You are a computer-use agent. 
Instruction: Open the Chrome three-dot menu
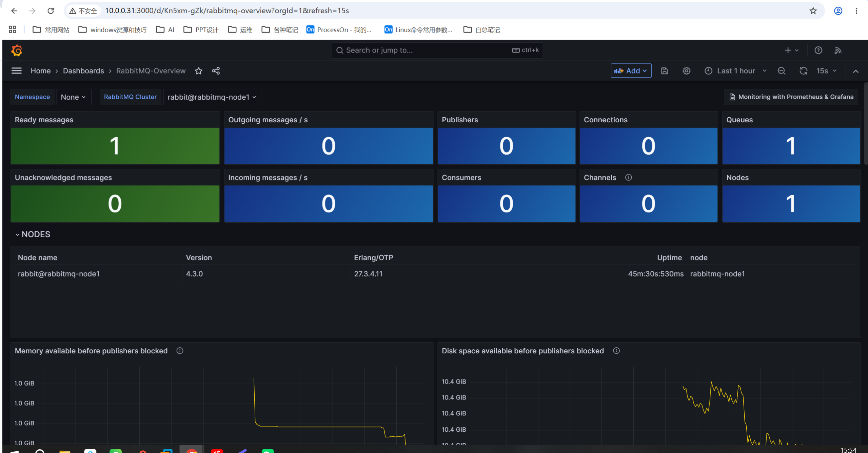(856, 11)
